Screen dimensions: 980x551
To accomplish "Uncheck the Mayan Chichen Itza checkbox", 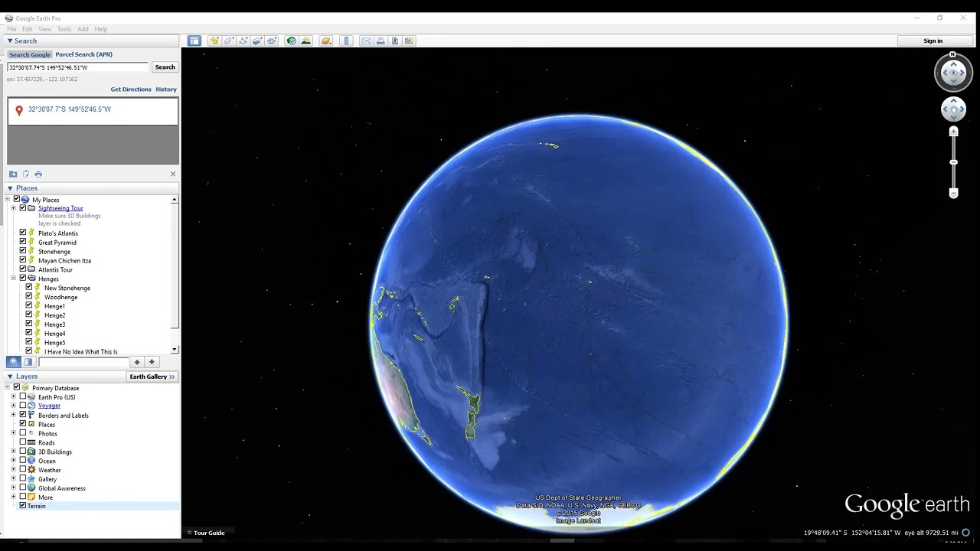I will pyautogui.click(x=23, y=260).
